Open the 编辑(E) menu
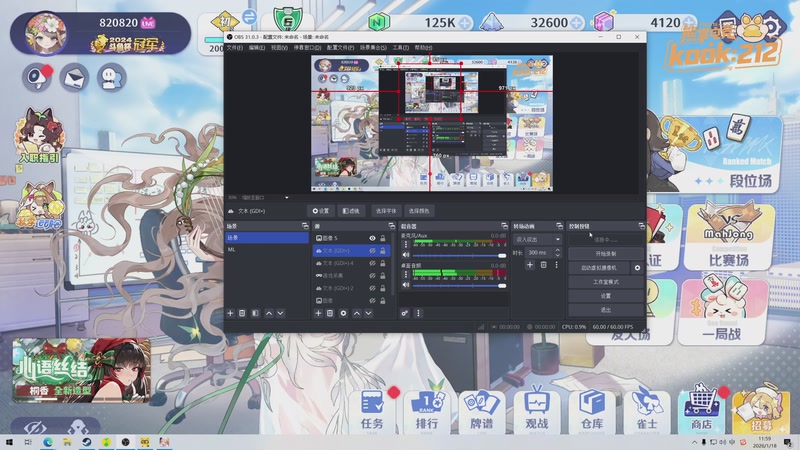800x450 pixels. (x=257, y=47)
